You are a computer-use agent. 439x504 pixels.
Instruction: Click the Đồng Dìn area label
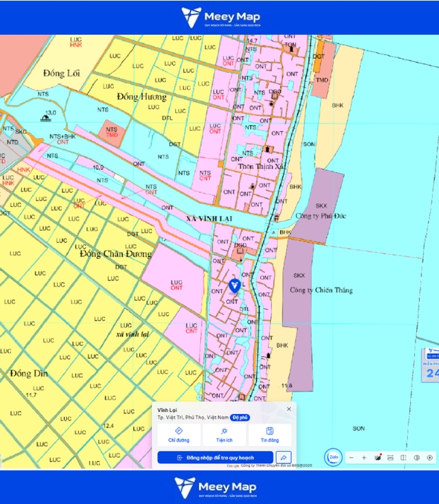tap(29, 373)
